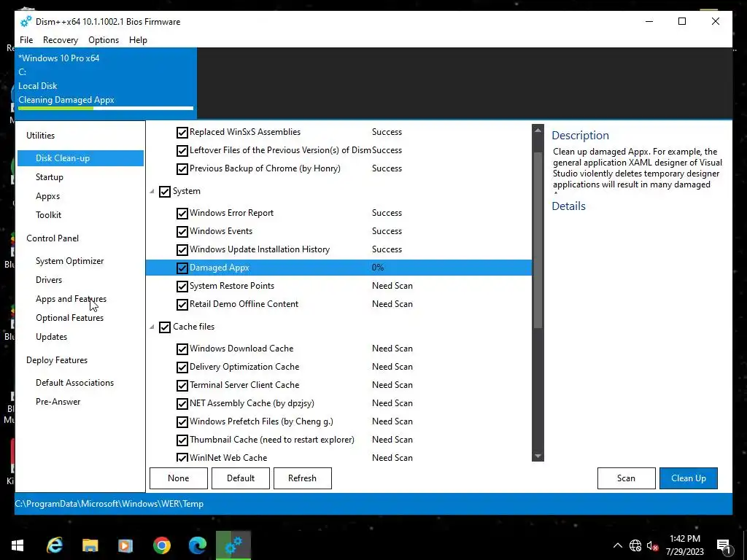Screen dimensions: 747x560
Task: Open Optional Features section
Action: 69,318
